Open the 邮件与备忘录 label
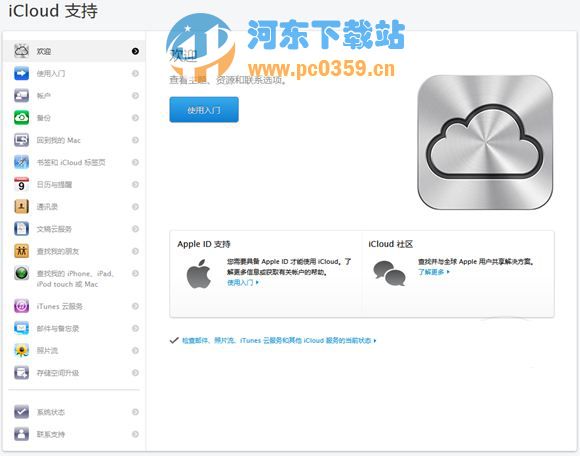 58,328
